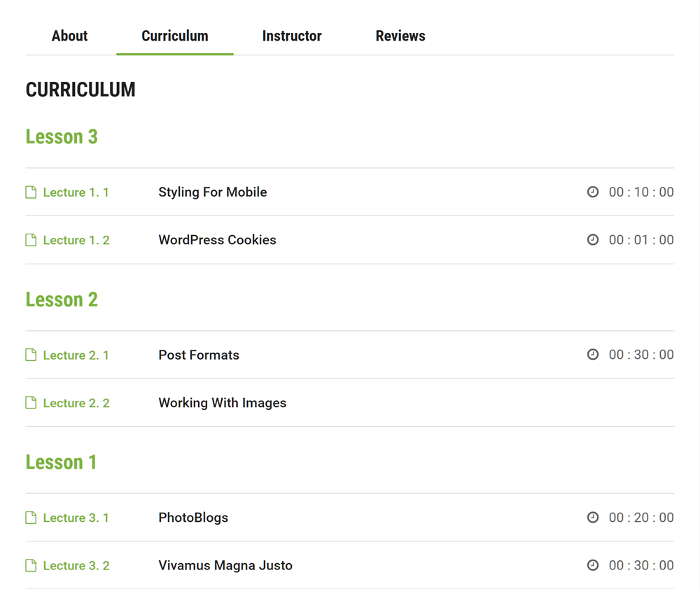The image size is (700, 589).
Task: Click the clock icon for WordPress Cookies
Action: pyautogui.click(x=593, y=240)
